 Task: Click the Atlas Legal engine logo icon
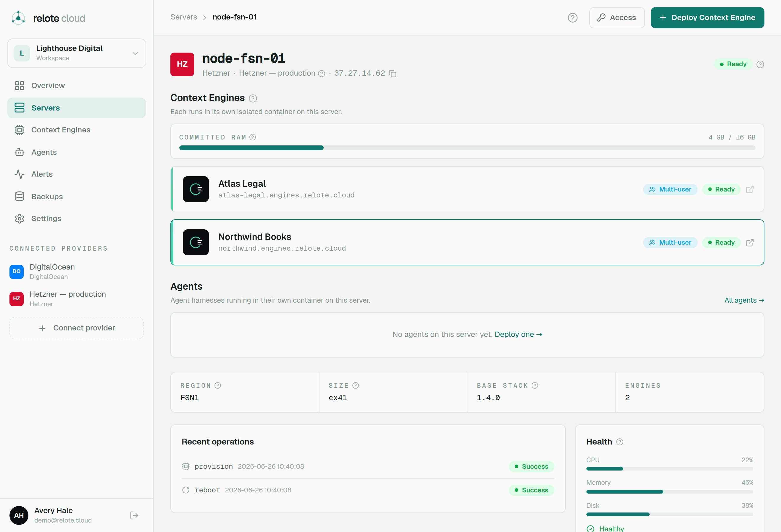click(x=196, y=189)
